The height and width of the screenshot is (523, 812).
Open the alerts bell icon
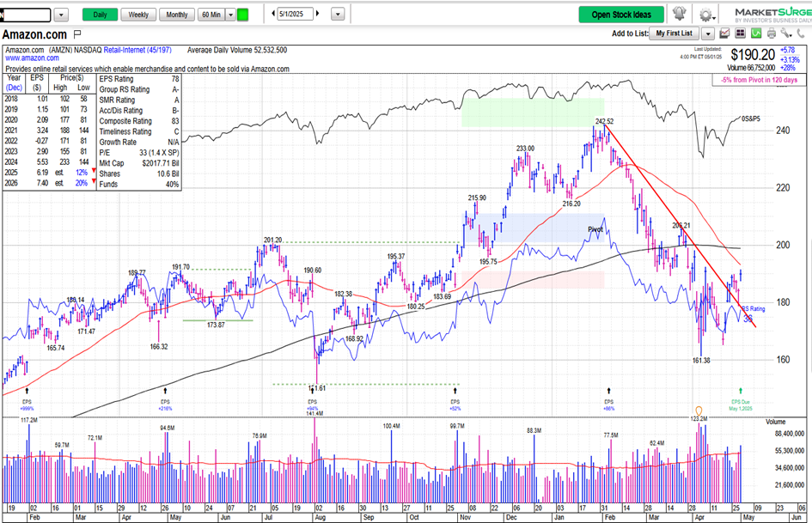(680, 14)
